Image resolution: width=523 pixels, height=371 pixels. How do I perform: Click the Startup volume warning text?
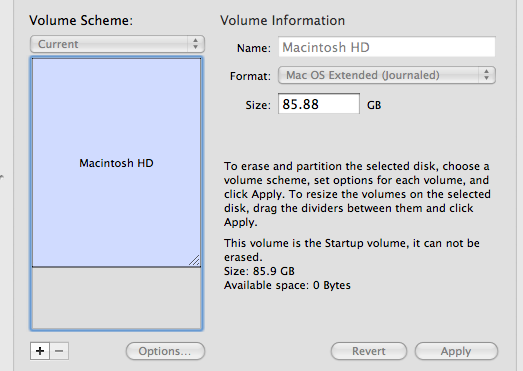click(352, 250)
